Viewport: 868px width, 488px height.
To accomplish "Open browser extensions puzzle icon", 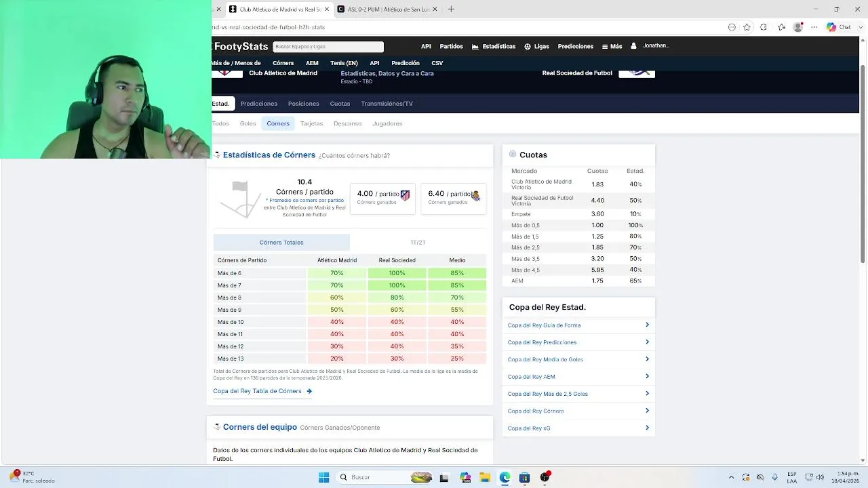I will tap(764, 27).
